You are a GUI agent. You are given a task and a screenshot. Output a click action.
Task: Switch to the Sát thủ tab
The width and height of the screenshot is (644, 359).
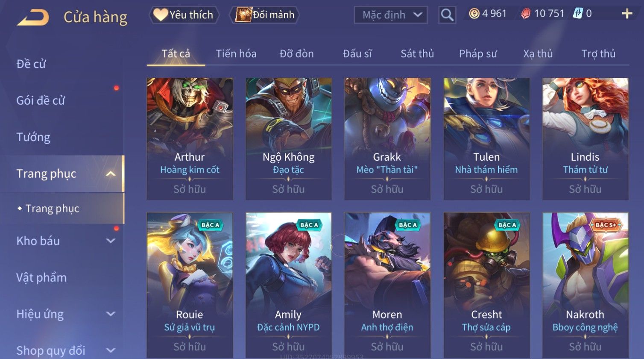417,53
